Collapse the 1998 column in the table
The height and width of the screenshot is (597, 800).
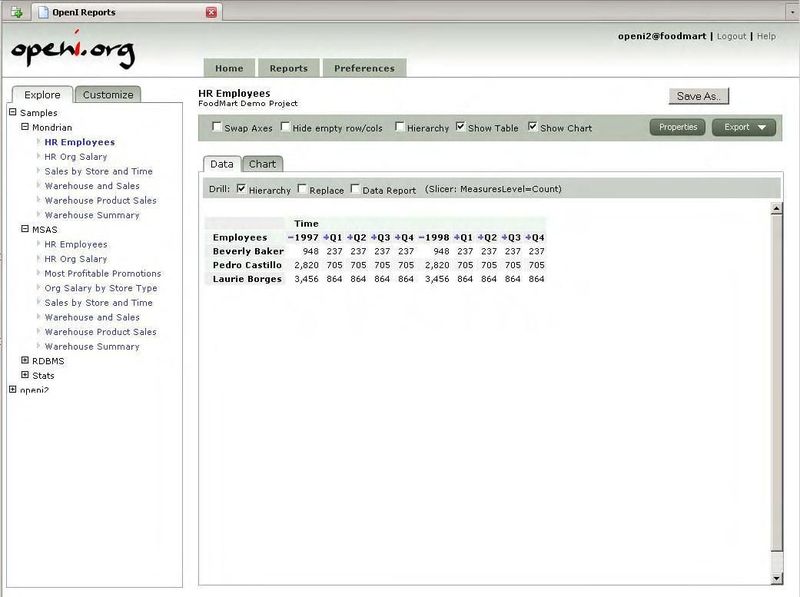tap(422, 237)
